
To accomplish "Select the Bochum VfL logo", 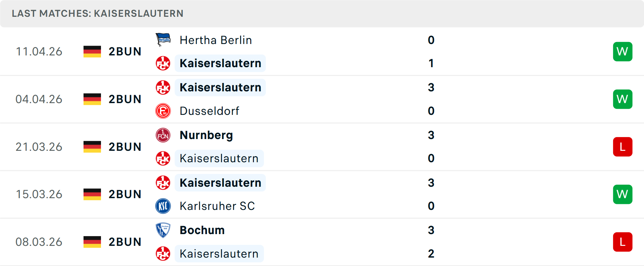I will tap(163, 230).
